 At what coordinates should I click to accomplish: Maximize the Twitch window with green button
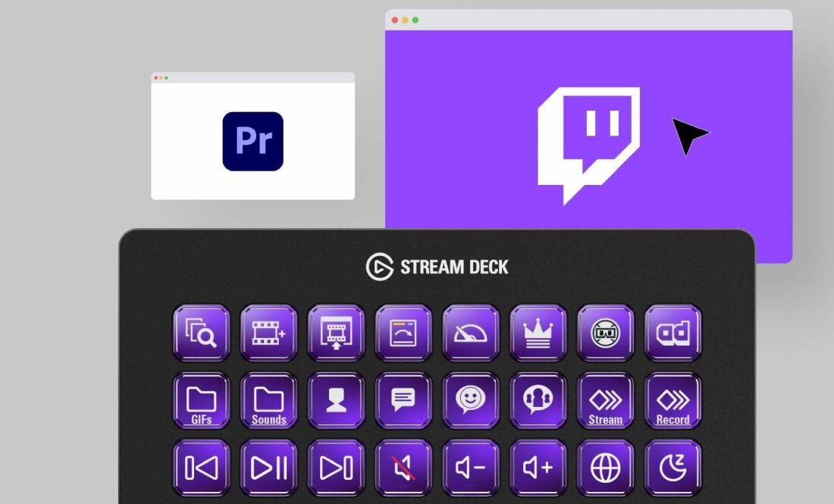click(x=415, y=20)
